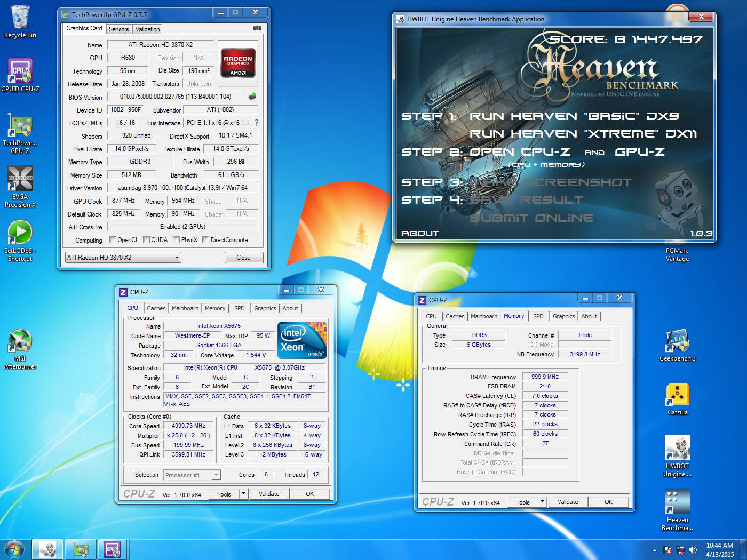Click the BIOS save chip icon in GPU-Z
The image size is (747, 560).
[252, 97]
